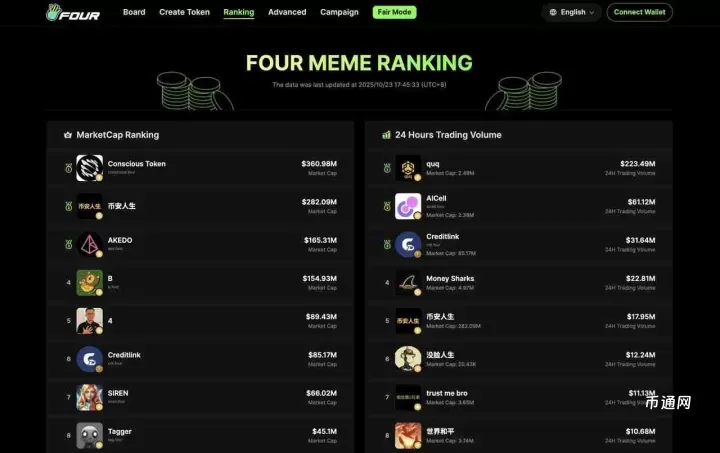Open the Board menu item

tap(134, 12)
